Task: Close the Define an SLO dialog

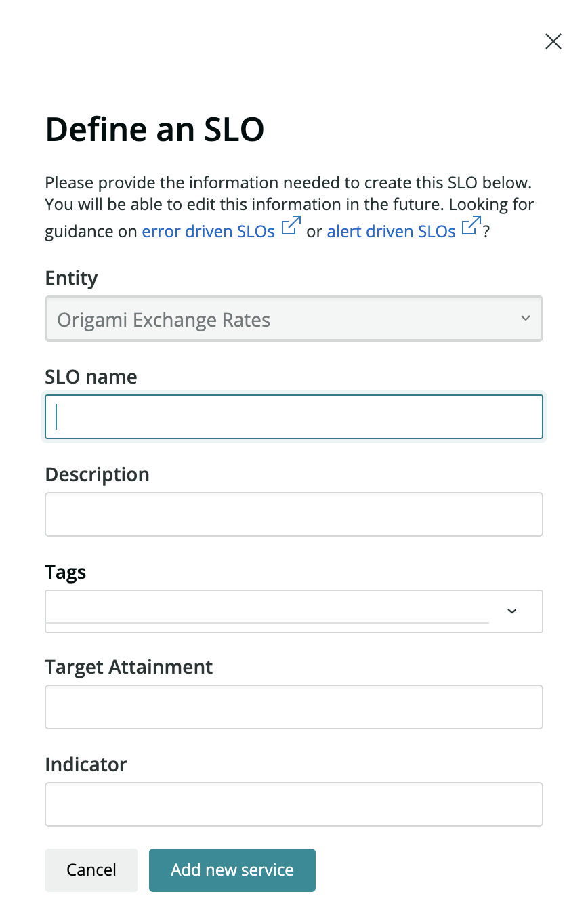Action: tap(553, 42)
